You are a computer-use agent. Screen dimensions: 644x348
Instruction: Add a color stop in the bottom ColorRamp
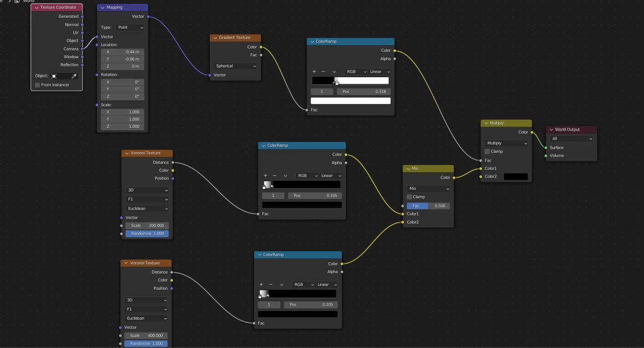[x=261, y=285]
